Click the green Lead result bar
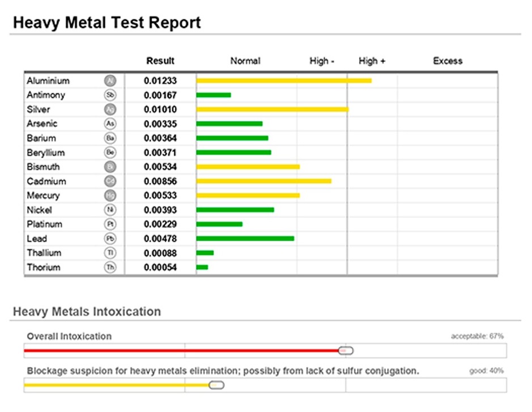Image resolution: width=532 pixels, height=412 pixels. pos(245,239)
